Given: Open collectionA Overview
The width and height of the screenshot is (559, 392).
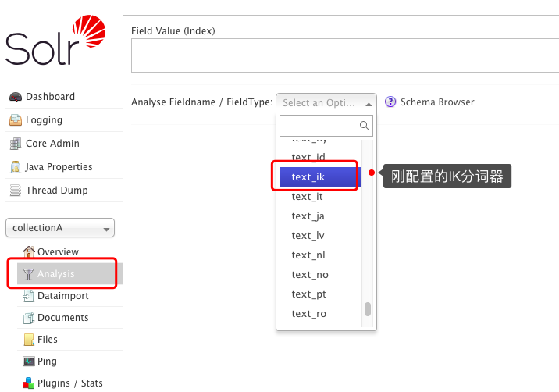Looking at the screenshot, I should click(x=58, y=251).
